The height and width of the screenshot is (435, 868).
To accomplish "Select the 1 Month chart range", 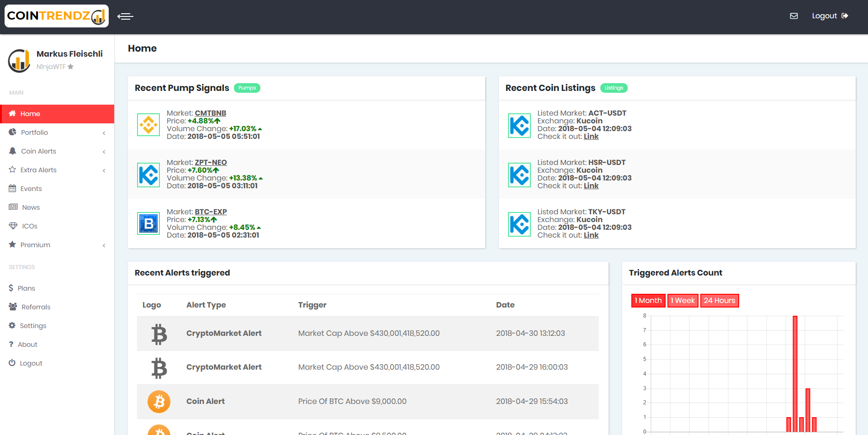I will 648,301.
